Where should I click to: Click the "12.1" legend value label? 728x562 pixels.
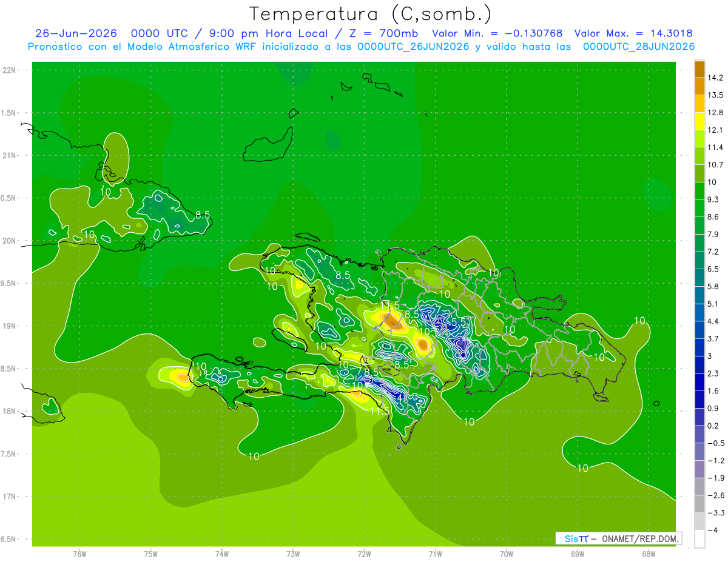coord(715,130)
